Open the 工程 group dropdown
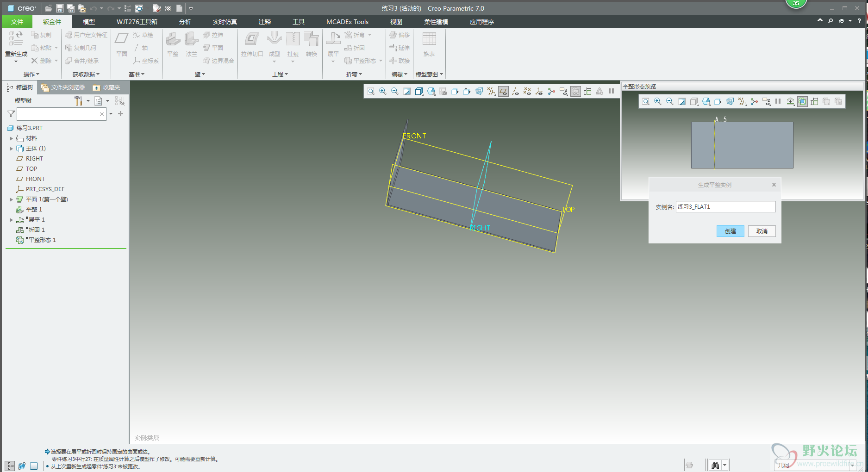The height and width of the screenshot is (472, 868). pyautogui.click(x=280, y=74)
